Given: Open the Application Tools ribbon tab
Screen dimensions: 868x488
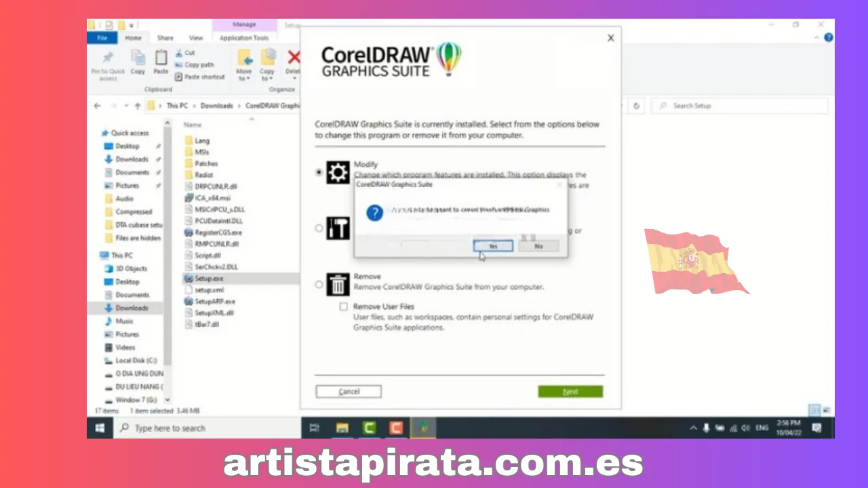Looking at the screenshot, I should pyautogui.click(x=244, y=38).
